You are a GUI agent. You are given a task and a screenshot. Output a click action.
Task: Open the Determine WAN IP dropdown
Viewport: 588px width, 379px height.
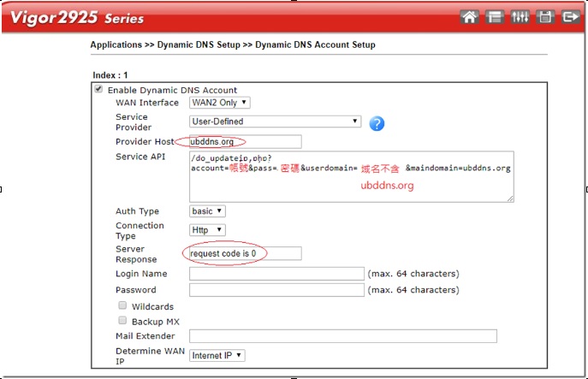click(x=217, y=355)
